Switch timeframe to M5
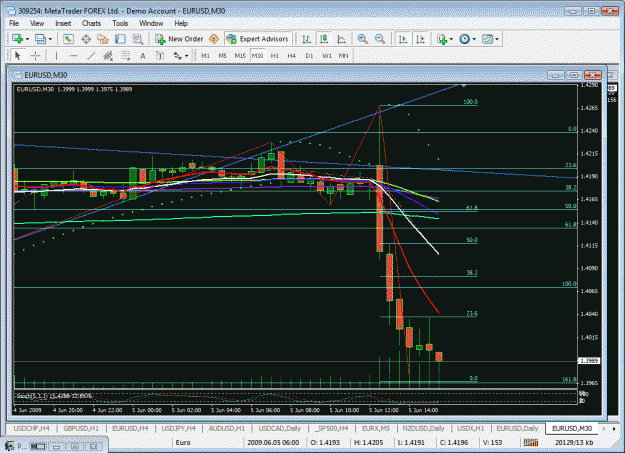 [x=222, y=55]
